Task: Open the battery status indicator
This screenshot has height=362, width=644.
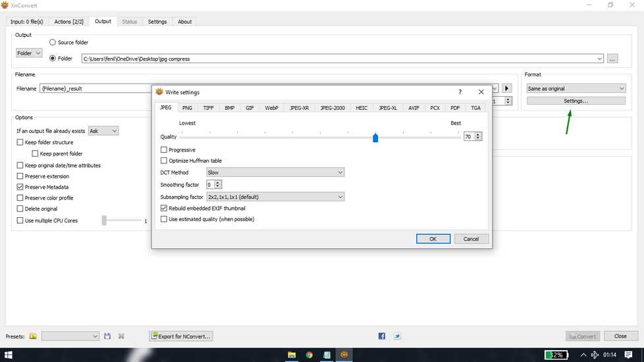Action: click(x=556, y=355)
